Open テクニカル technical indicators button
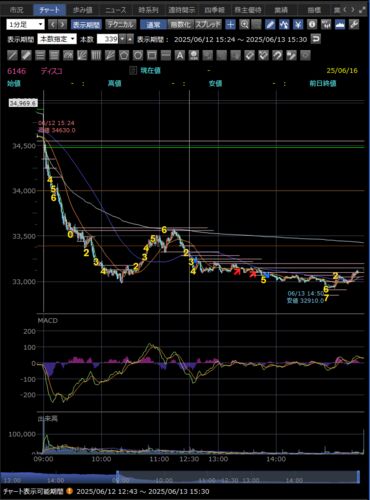 coord(121,24)
